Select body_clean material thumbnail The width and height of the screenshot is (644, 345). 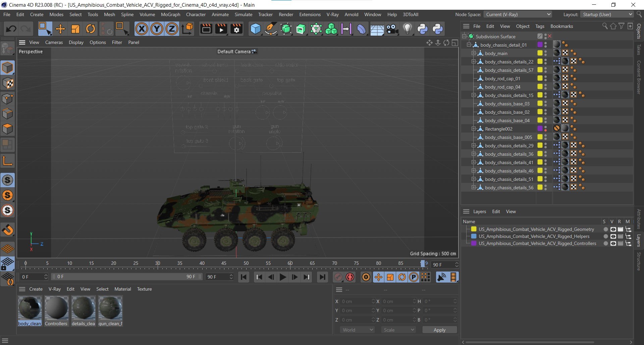click(30, 308)
